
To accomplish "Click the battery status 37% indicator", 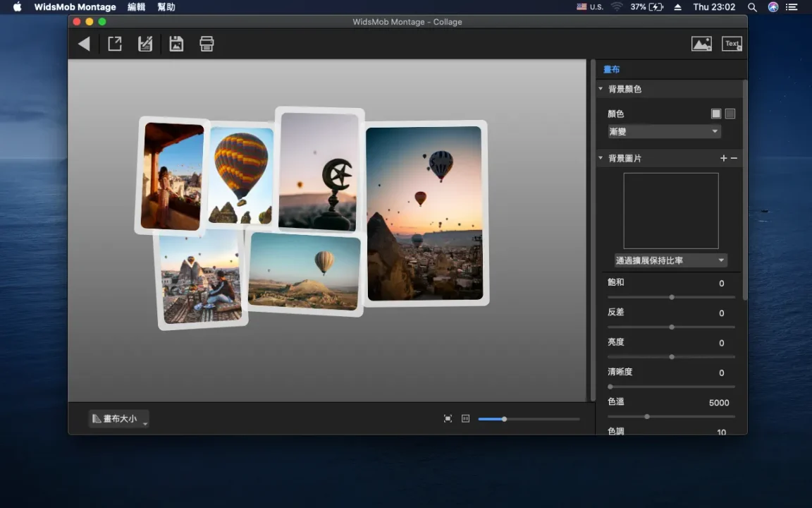I will [647, 7].
